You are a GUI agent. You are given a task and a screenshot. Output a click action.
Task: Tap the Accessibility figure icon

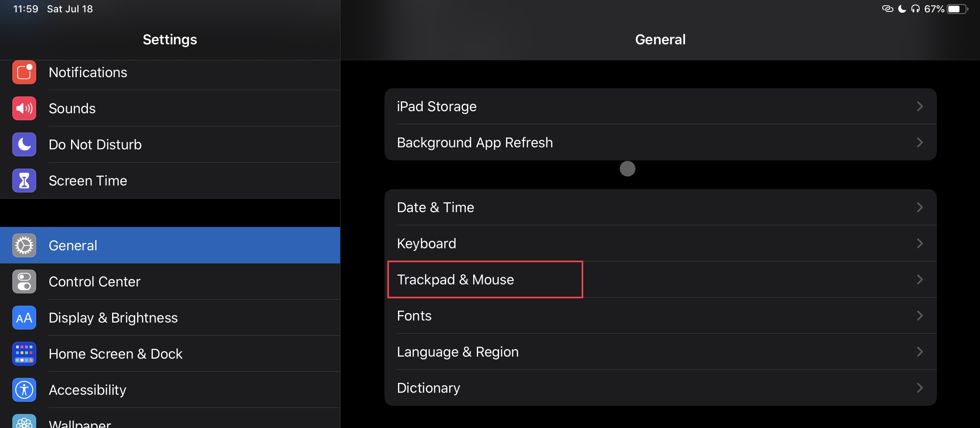pos(24,390)
